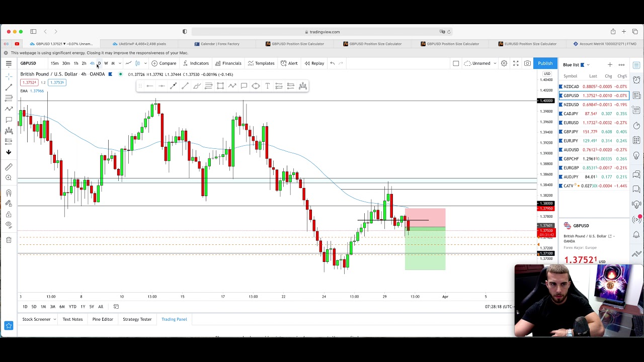The width and height of the screenshot is (644, 362).
Task: Toggle hide all drawings eye icon
Action: click(x=9, y=225)
